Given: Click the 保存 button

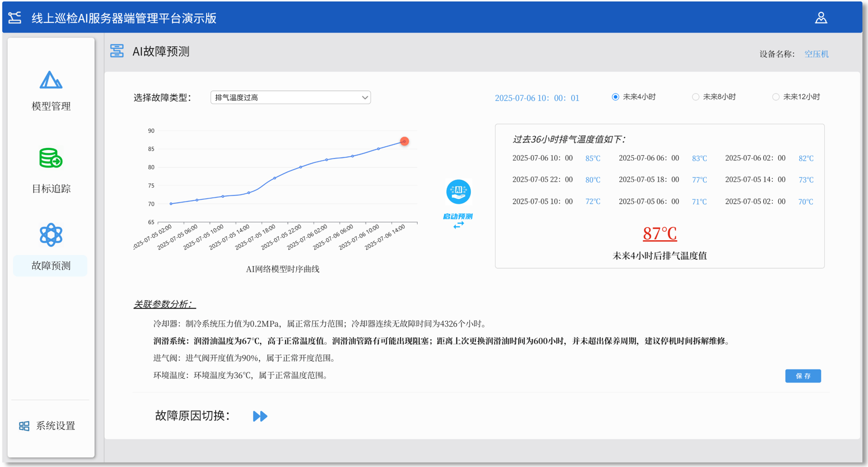Looking at the screenshot, I should click(x=802, y=376).
